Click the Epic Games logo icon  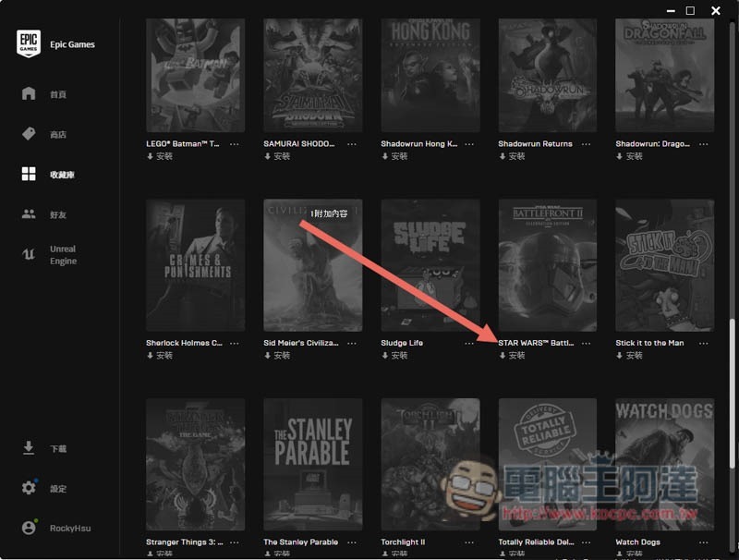(29, 43)
